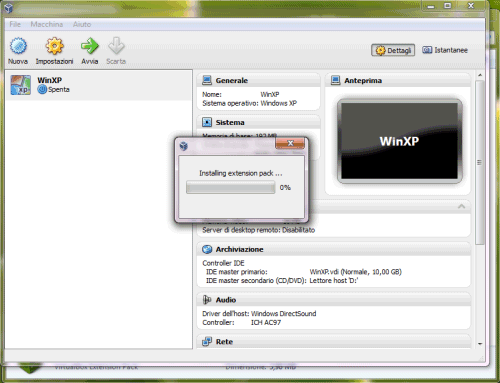Click the VirtualBox icon in progress dialog
Image resolution: width=500 pixels, height=383 pixels.
coord(184,146)
